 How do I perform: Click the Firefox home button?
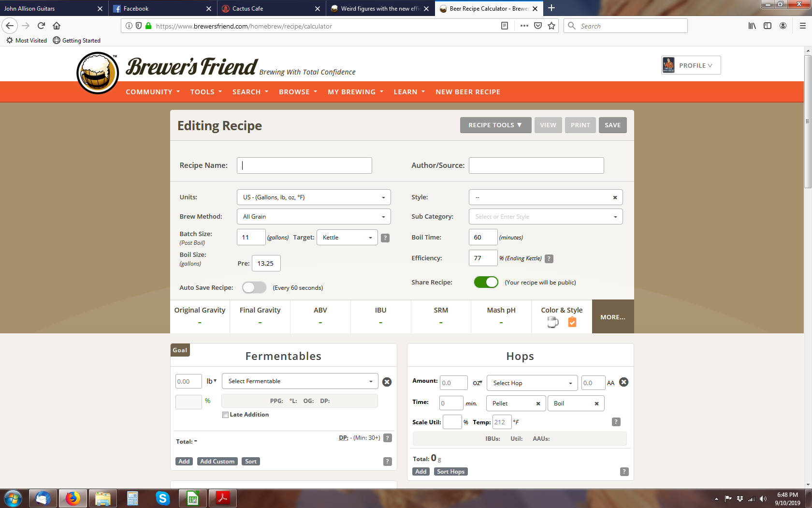57,26
